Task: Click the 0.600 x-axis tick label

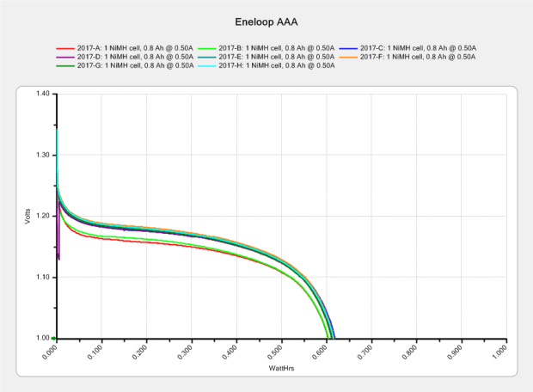Action: coord(320,352)
